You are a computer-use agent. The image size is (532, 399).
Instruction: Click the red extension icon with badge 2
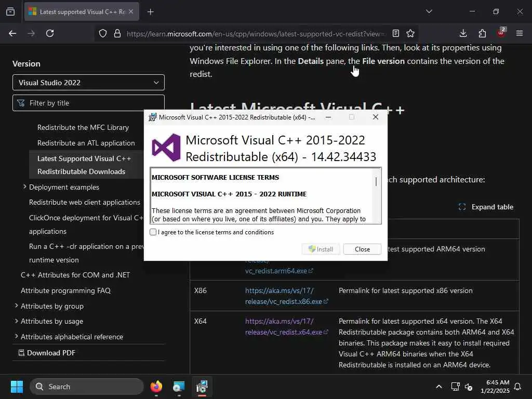click(x=501, y=33)
